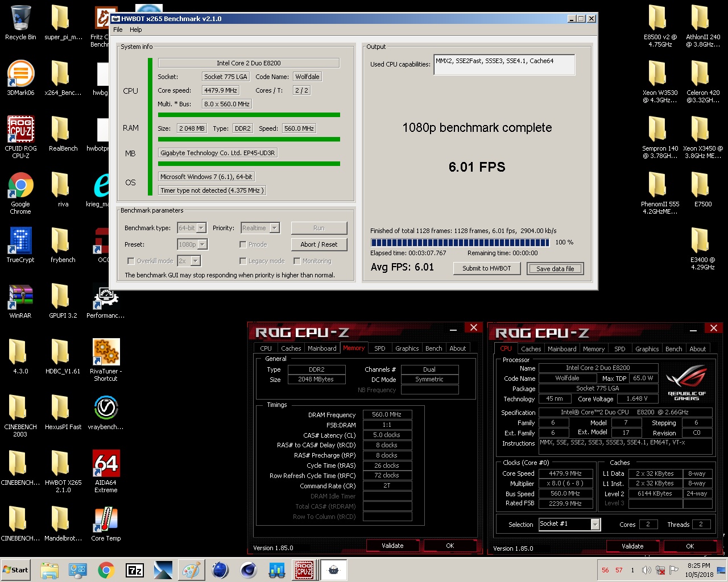Open the CINEBENCH 2003 folder
728x582 pixels.
(20, 415)
